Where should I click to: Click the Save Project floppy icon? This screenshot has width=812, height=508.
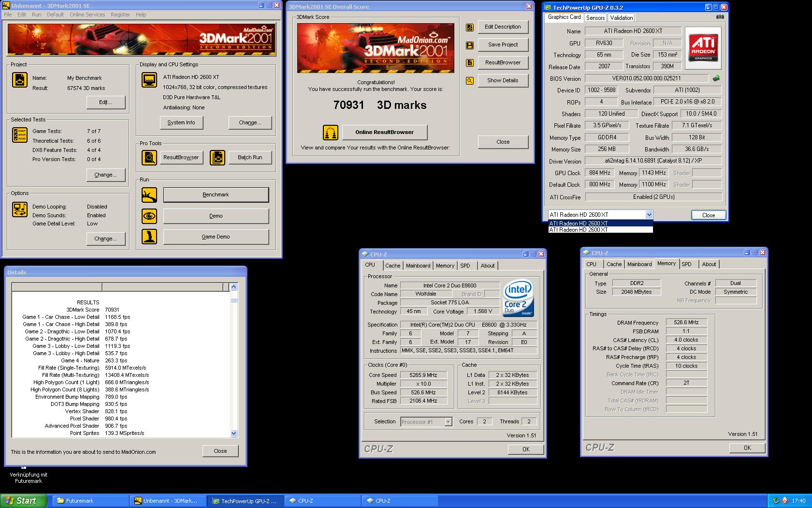[x=470, y=45]
